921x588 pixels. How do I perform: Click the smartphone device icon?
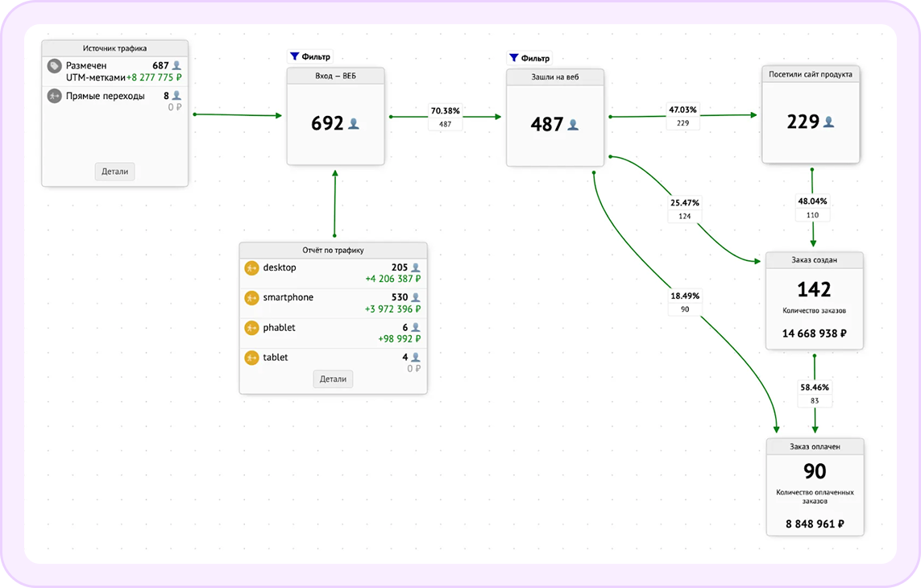(251, 298)
